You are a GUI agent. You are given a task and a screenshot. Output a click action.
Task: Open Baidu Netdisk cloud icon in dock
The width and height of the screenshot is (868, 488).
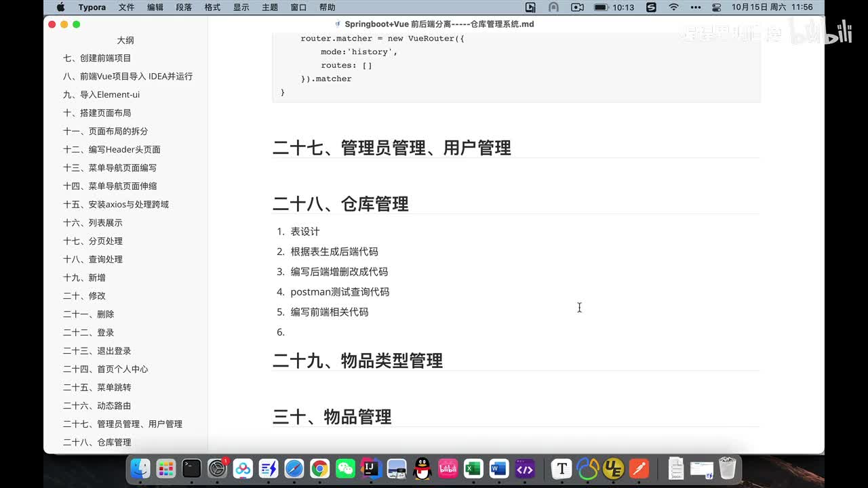click(x=243, y=468)
